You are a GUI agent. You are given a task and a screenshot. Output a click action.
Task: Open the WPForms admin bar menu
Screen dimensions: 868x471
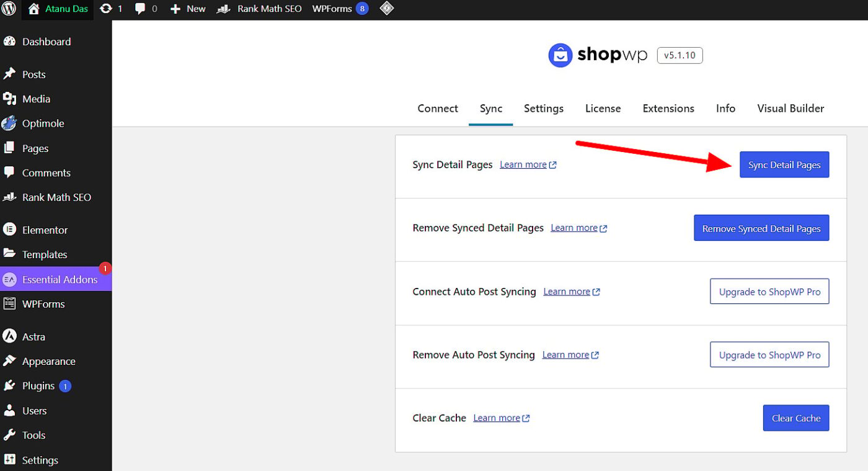click(x=340, y=9)
